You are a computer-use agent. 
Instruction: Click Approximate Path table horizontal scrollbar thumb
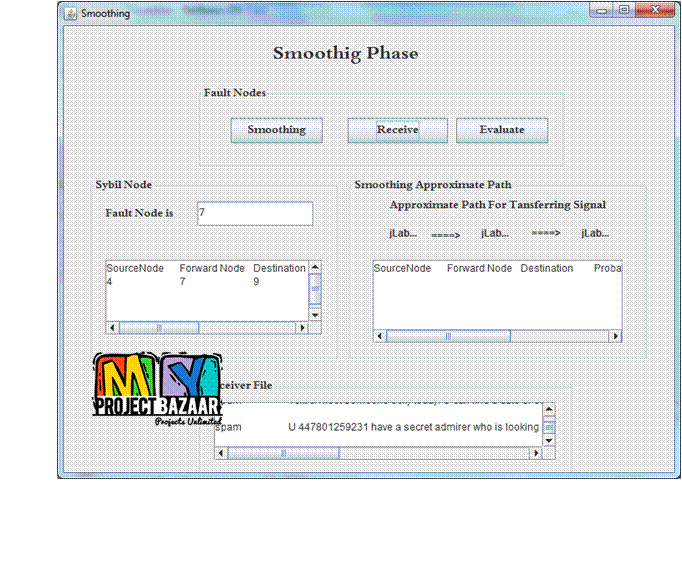[x=448, y=336]
